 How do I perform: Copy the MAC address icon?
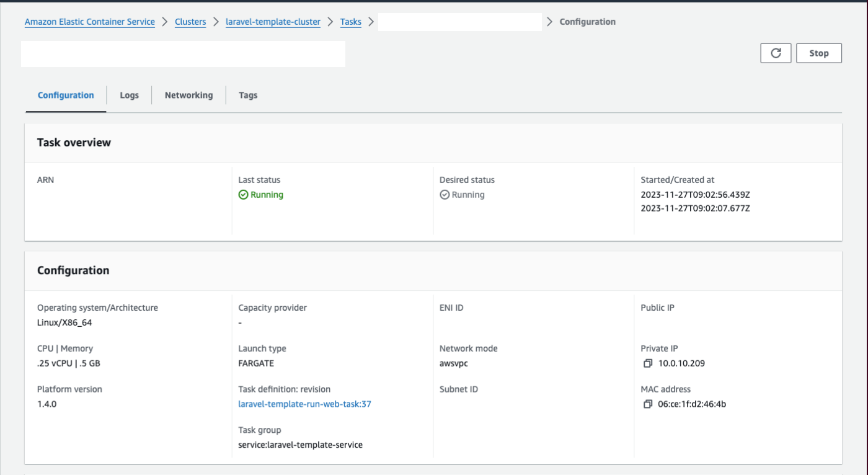[648, 404]
